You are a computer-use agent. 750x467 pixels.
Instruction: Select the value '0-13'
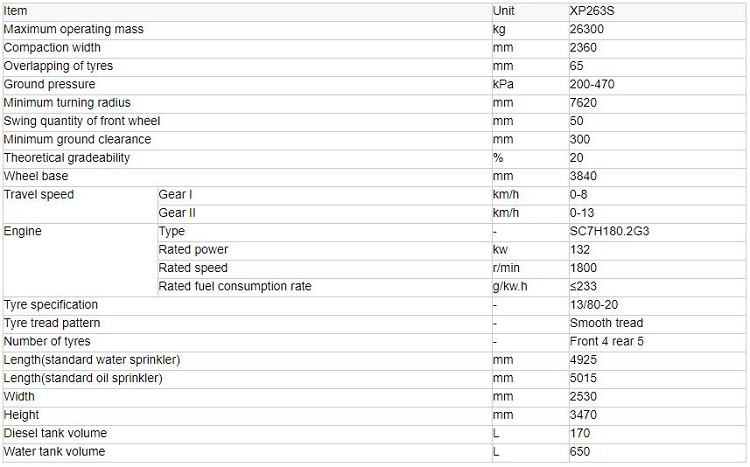(x=582, y=213)
